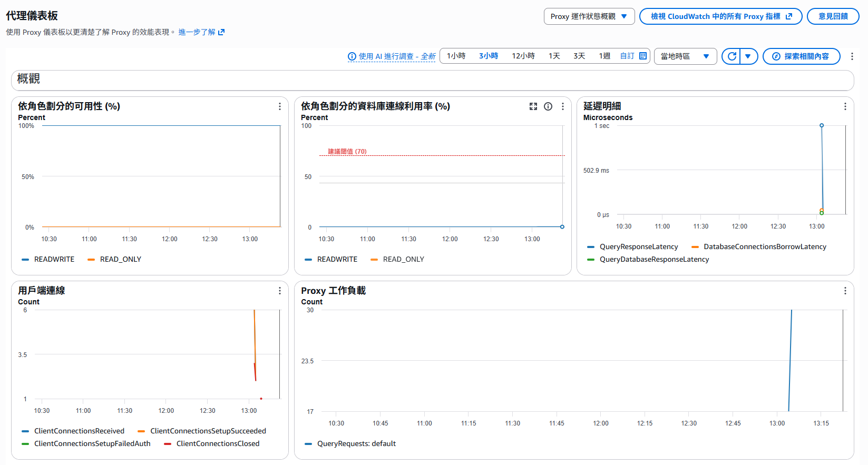This screenshot has width=868, height=465.
Task: Click data point on 資料庫連線利用率 line end
Action: (x=562, y=227)
